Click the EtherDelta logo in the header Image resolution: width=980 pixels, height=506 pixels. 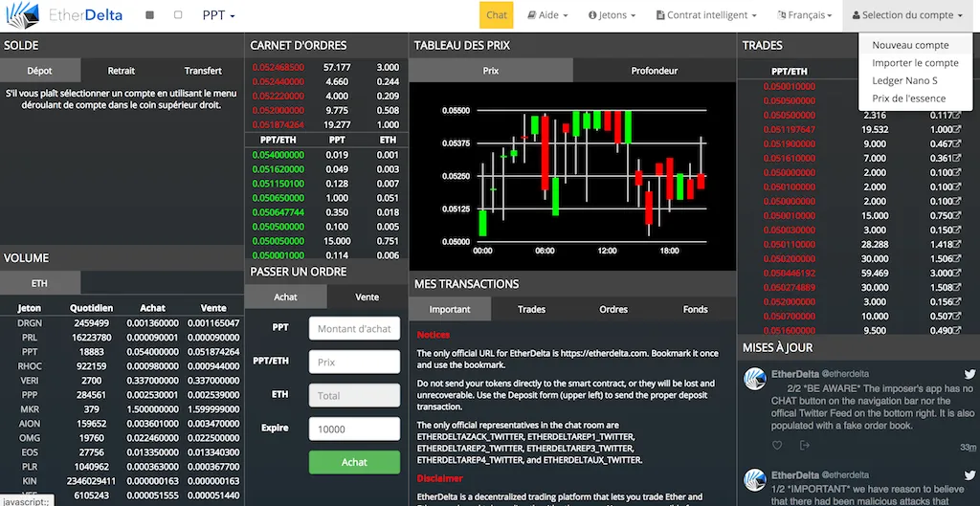pyautogui.click(x=63, y=15)
